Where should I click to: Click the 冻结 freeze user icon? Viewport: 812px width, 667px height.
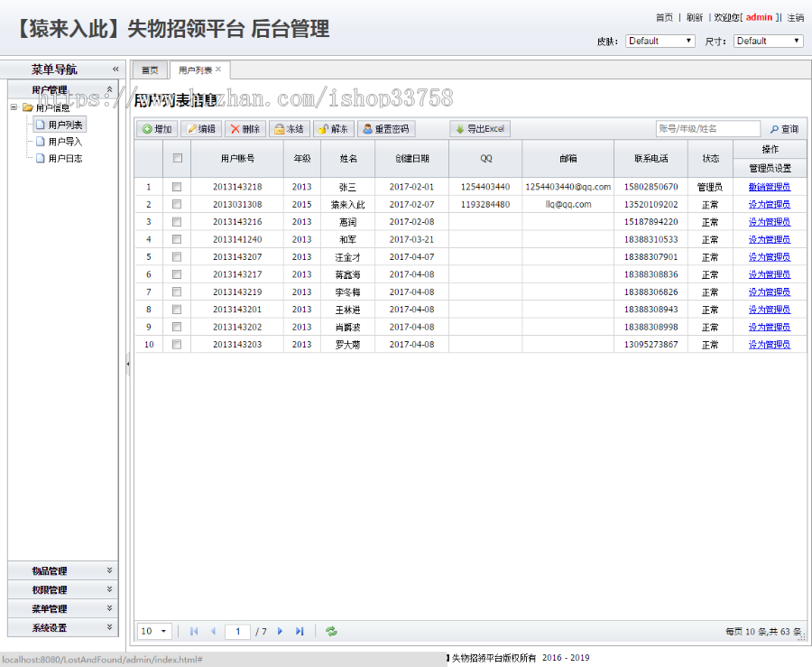point(289,128)
